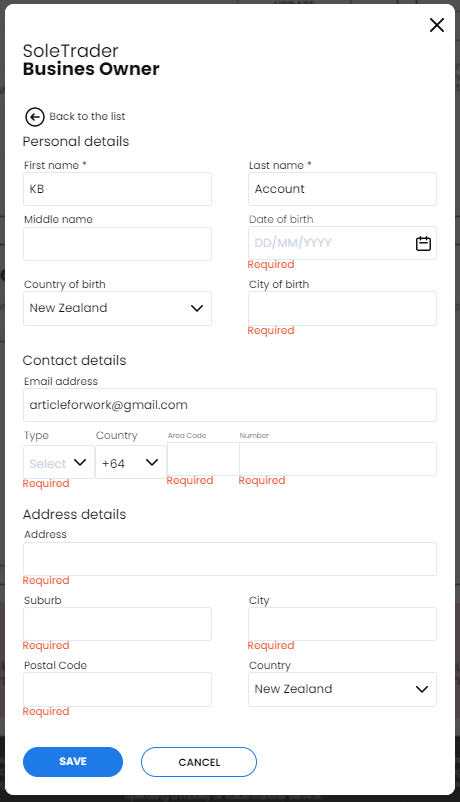The height and width of the screenshot is (802, 460).
Task: Click the City of birth field
Action: (342, 308)
